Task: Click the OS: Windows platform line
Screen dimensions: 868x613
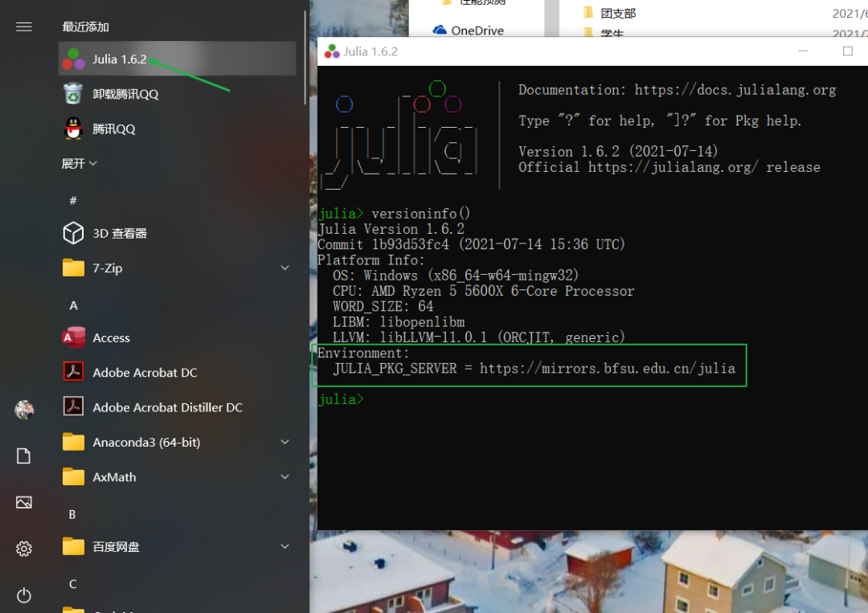Action: pyautogui.click(x=456, y=276)
